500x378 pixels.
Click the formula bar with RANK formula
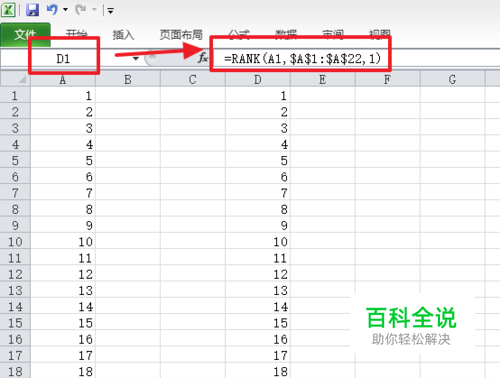coord(357,59)
